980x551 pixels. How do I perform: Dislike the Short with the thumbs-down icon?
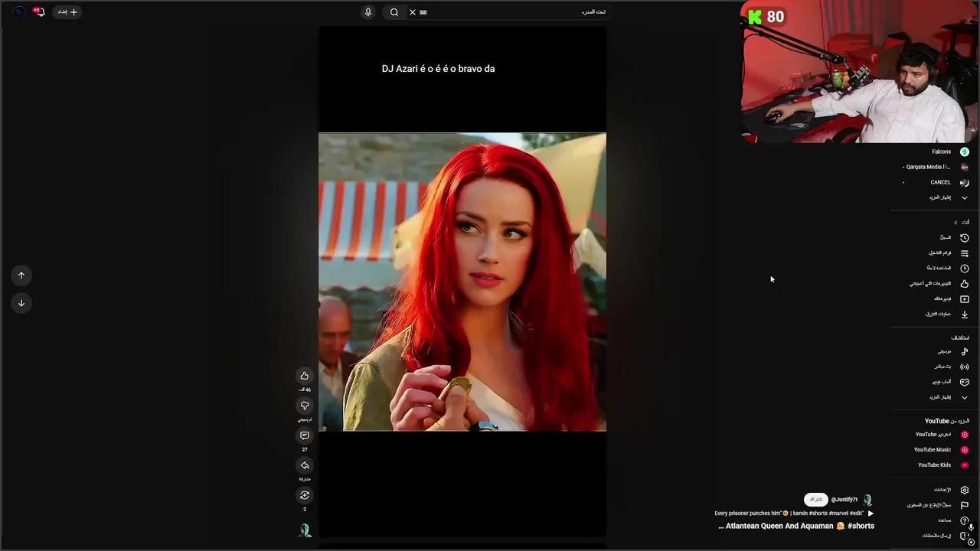point(305,406)
